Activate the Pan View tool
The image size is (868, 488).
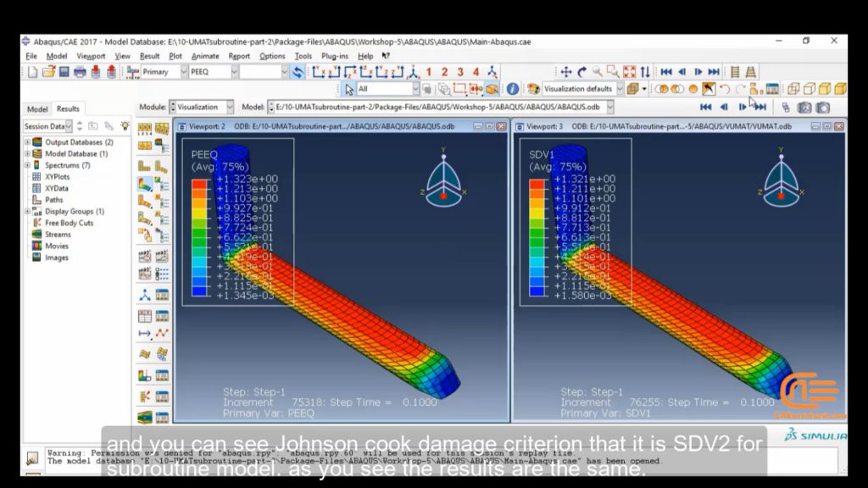pyautogui.click(x=565, y=71)
